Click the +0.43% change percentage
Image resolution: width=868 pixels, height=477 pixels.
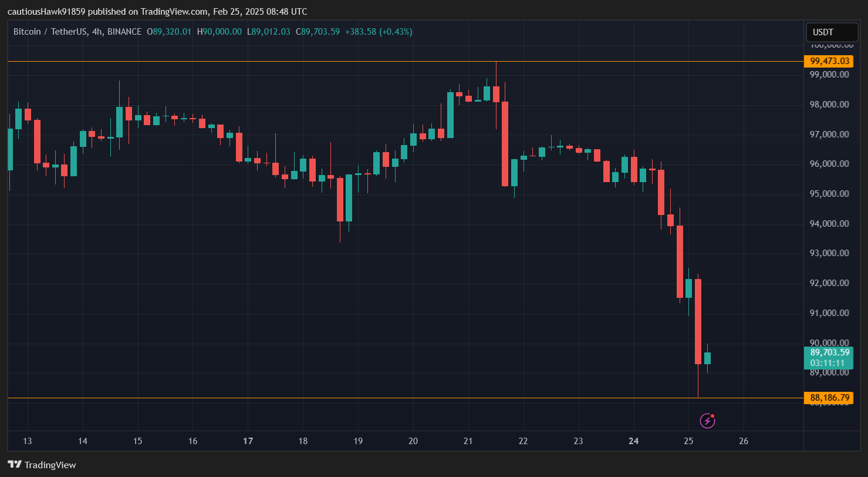coord(394,32)
